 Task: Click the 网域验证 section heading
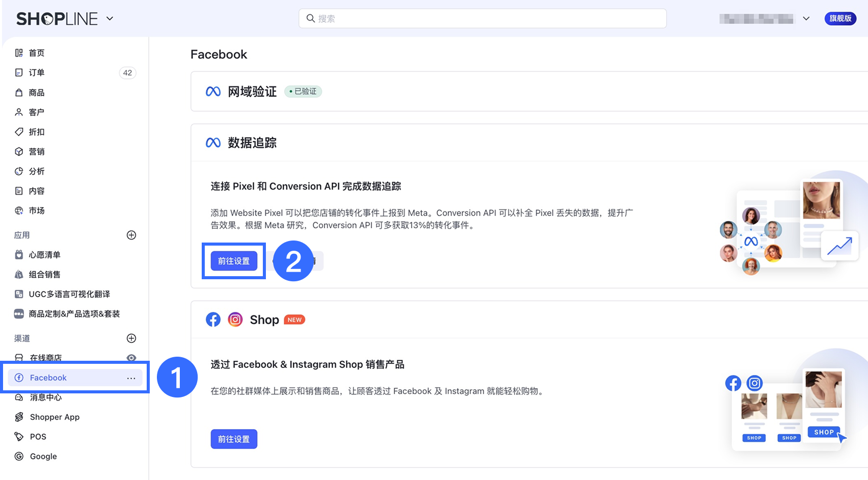252,91
